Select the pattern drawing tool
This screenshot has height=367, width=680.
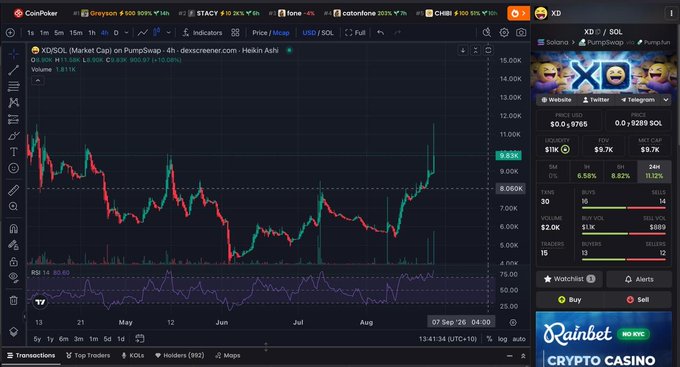[13, 103]
